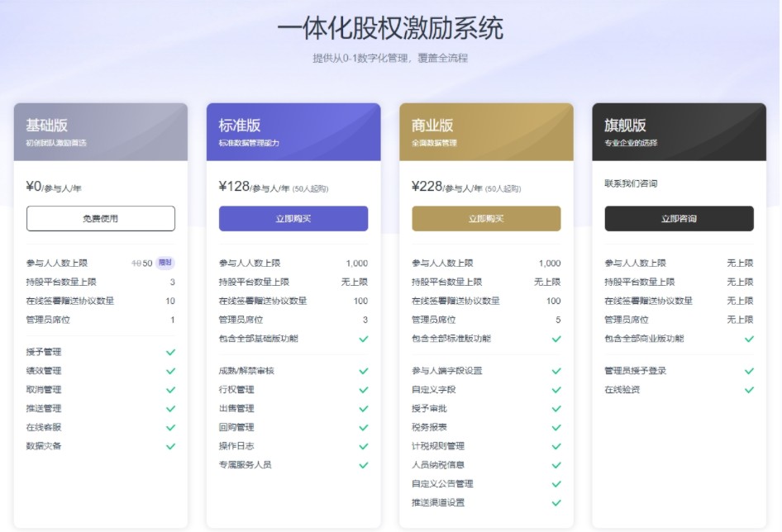Click the checkmark beside 回购管理
Viewport: 782px width, 532px height.
[364, 427]
